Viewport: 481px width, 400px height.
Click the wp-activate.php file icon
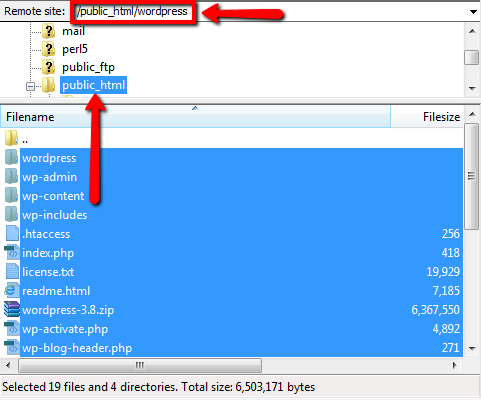[12, 328]
